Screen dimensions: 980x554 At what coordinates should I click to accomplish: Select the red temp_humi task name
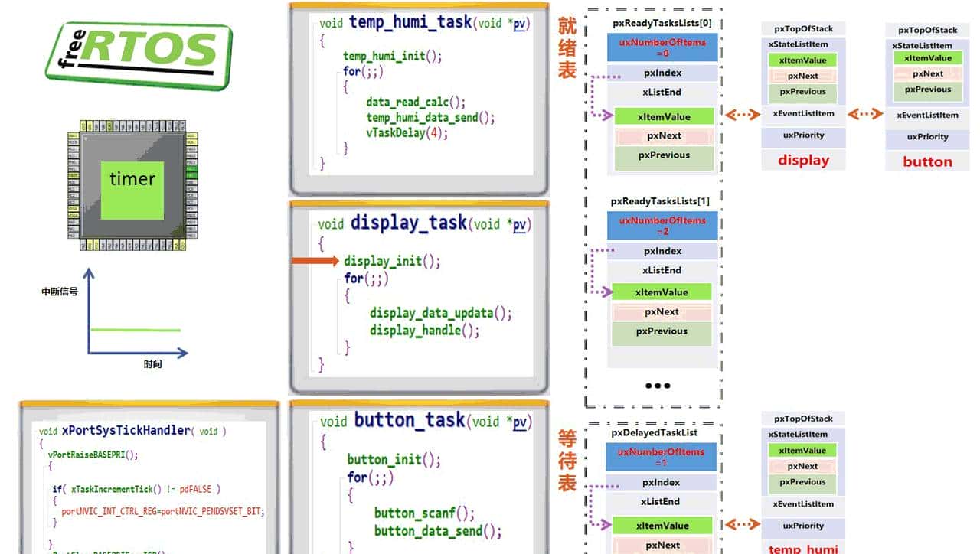[x=803, y=548]
